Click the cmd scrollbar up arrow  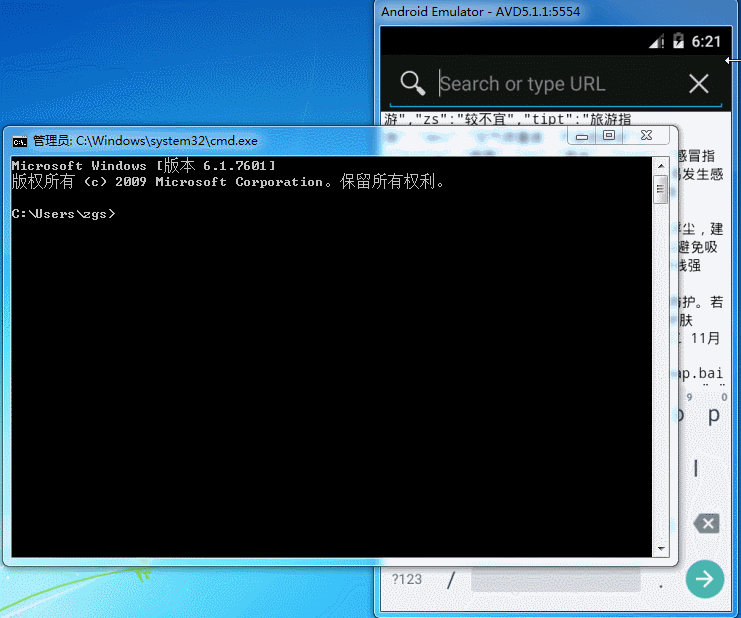tap(661, 166)
